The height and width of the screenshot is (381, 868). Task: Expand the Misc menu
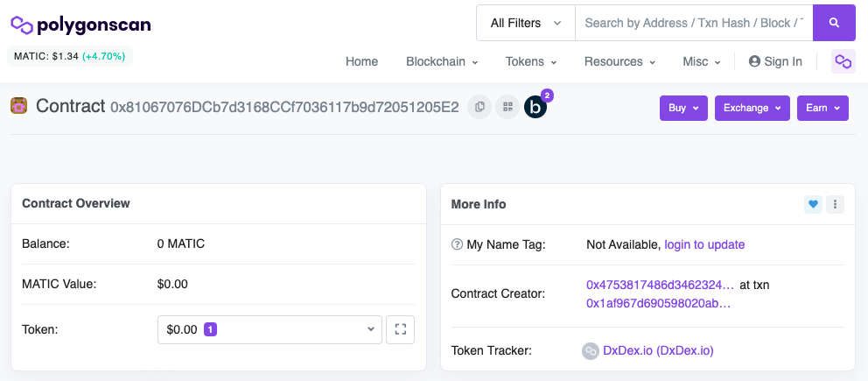[702, 62]
